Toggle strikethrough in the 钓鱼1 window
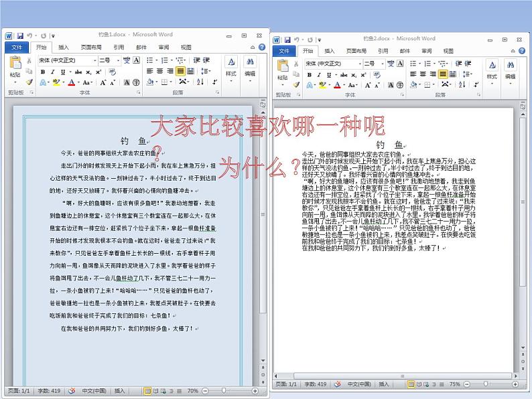 click(x=78, y=72)
